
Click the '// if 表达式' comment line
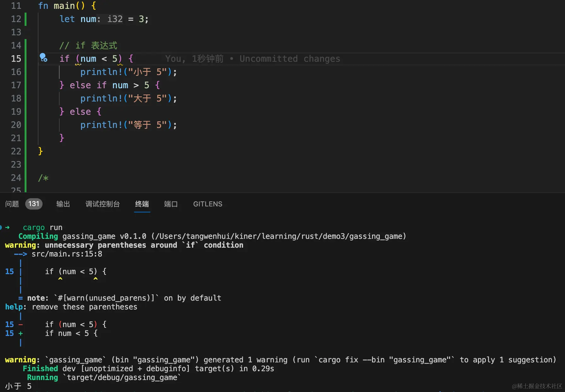click(x=88, y=45)
